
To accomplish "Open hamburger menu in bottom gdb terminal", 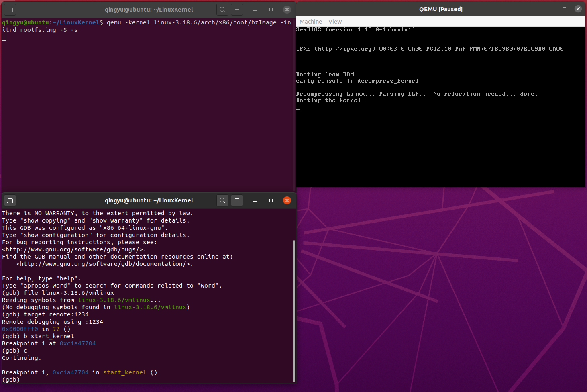I will (x=237, y=200).
